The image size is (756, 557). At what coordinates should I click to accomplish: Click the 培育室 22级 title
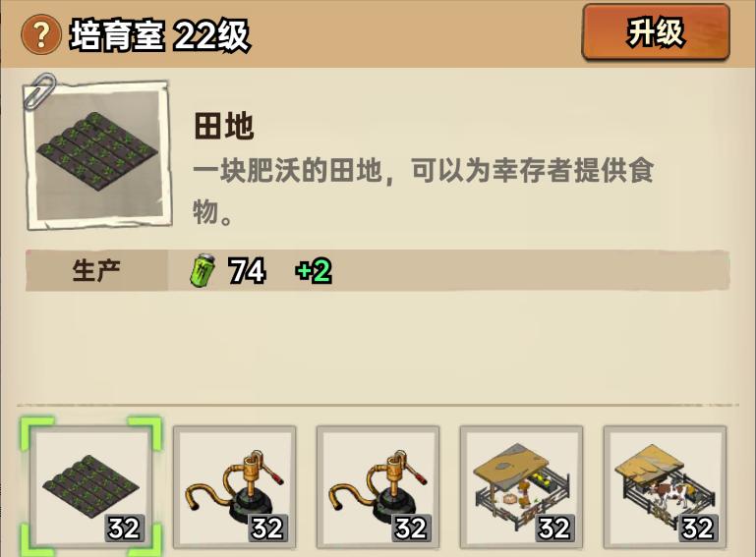click(x=160, y=35)
